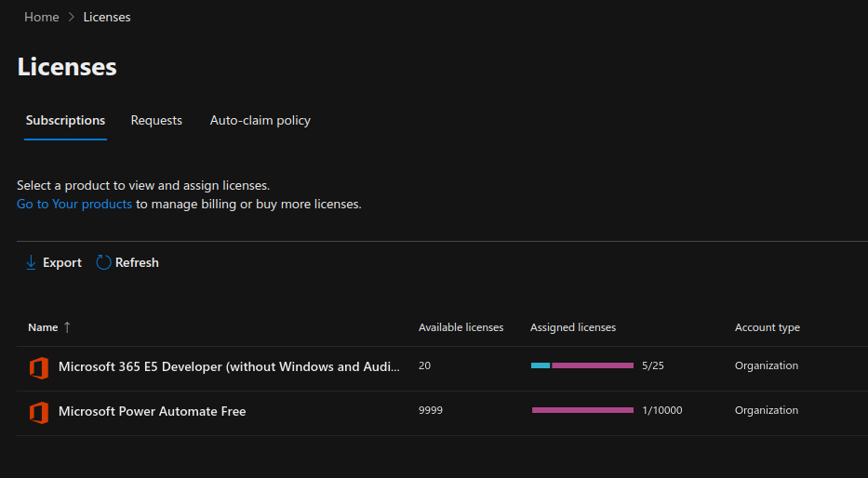
Task: Open the Go to Your products link
Action: pos(74,205)
